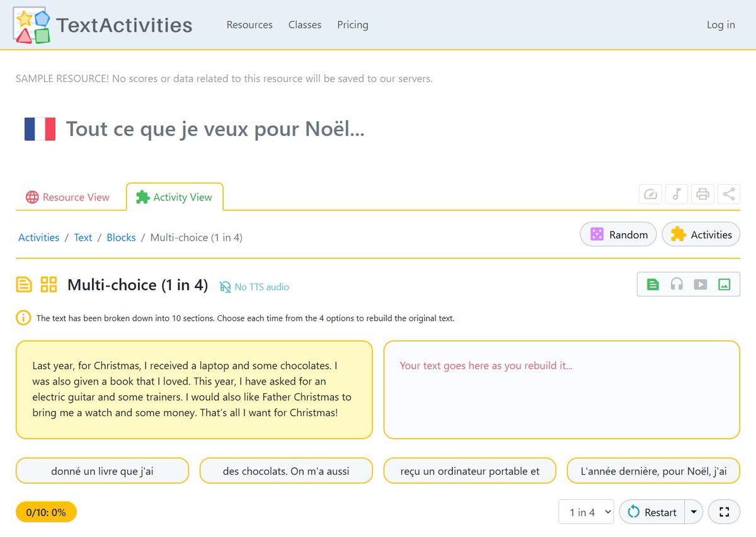Click the TextActivities logo icon
Viewport: 756px width, 537px height.
pos(31,25)
